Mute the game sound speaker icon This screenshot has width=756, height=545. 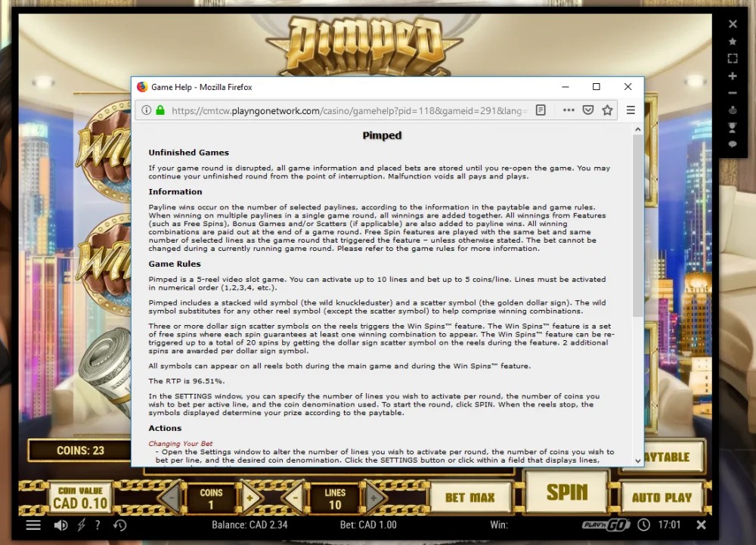[x=60, y=525]
